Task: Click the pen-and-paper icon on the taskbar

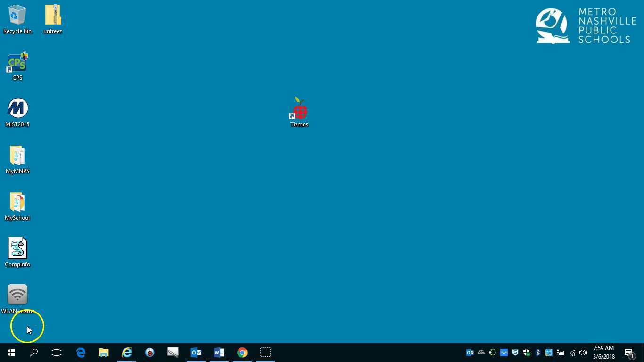Action: [173, 353]
